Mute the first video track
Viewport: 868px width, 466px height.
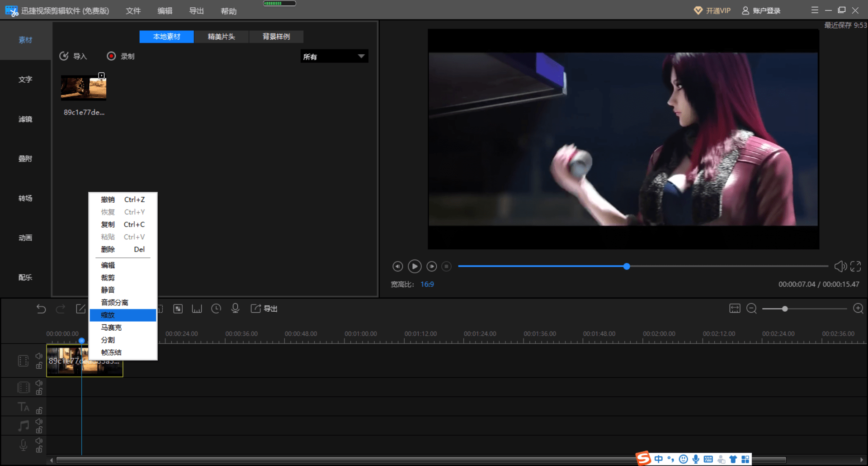click(39, 356)
